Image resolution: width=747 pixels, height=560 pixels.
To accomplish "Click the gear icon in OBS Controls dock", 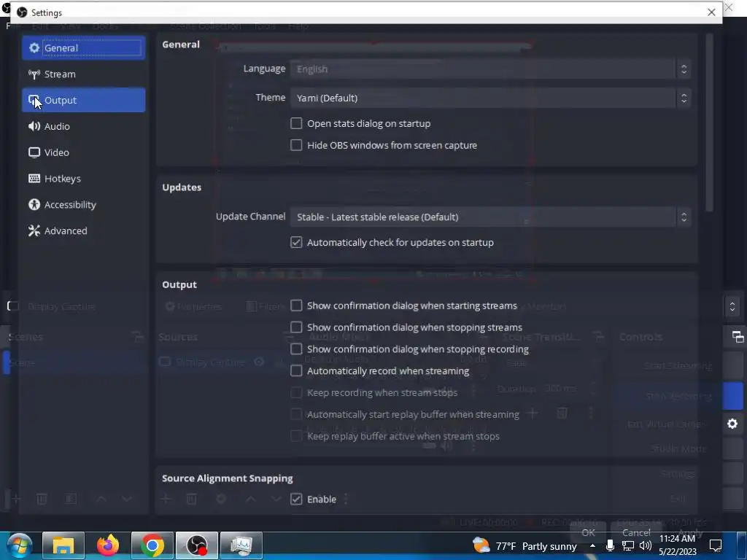I will click(732, 424).
